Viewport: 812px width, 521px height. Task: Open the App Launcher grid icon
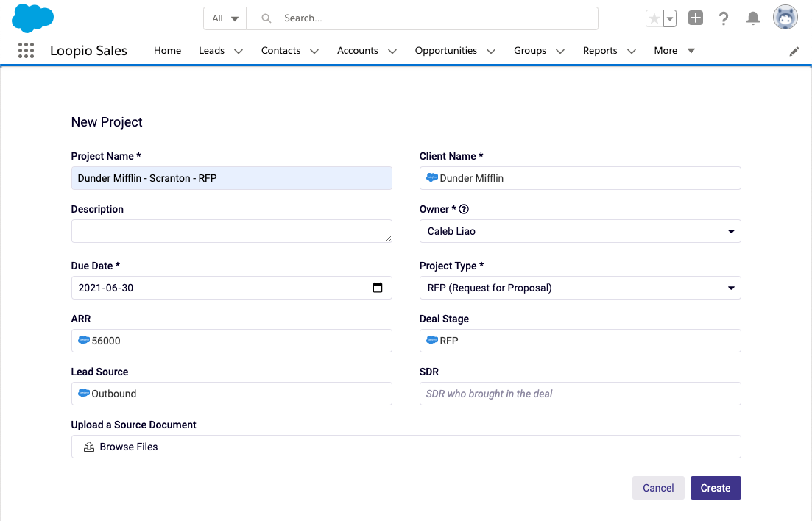point(27,50)
